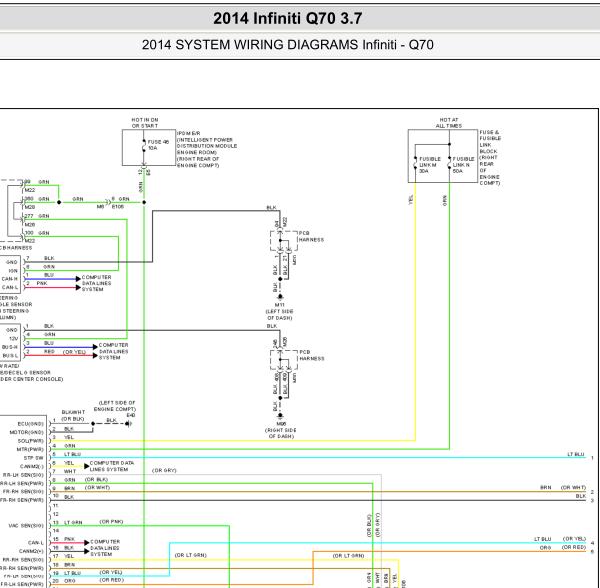Select the 'FR-RH SEN(PWR)' terminal label
The image size is (600, 588).
point(22,500)
